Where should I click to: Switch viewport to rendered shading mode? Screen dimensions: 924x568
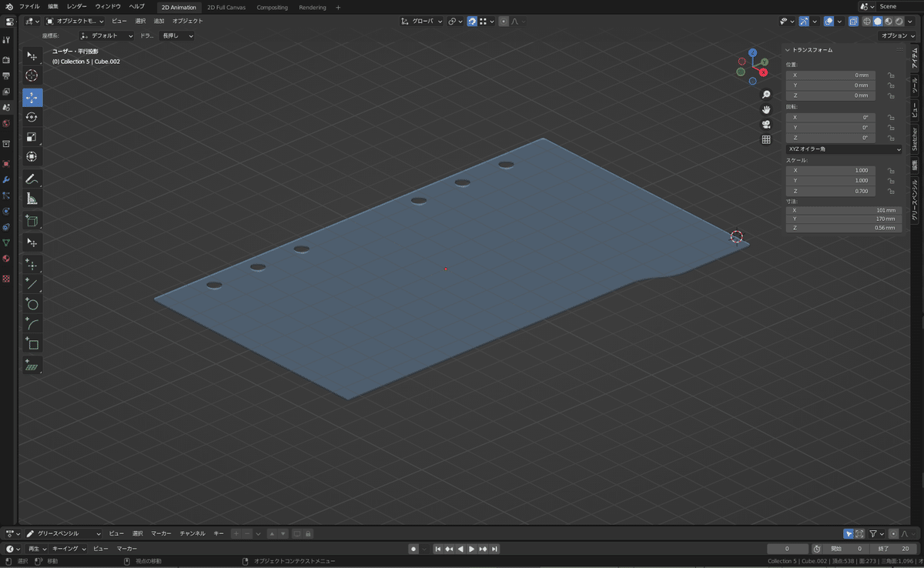[x=899, y=22]
